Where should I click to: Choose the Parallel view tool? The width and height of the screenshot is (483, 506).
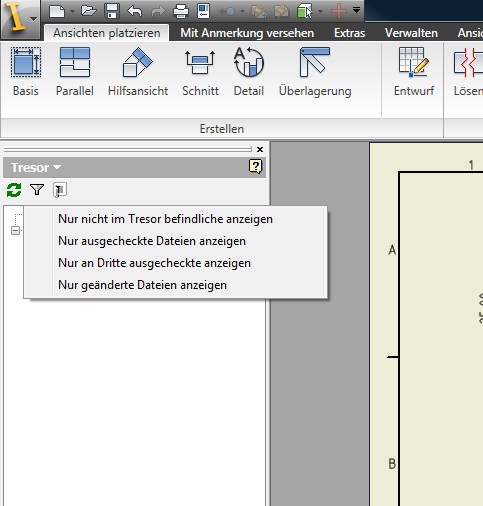pyautogui.click(x=75, y=72)
